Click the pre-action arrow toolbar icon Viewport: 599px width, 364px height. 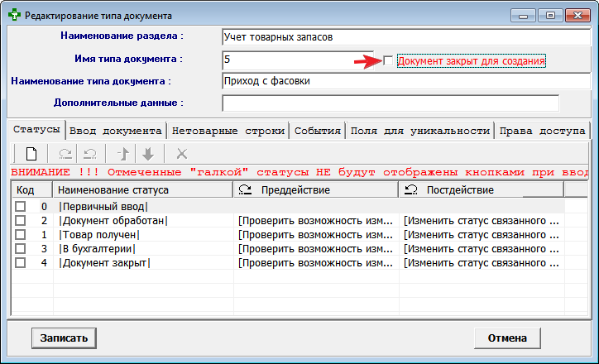coord(65,154)
